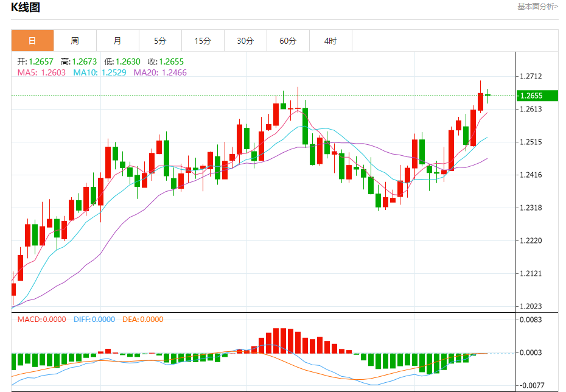The height and width of the screenshot is (392, 566).
Task: Click the 0.0083 MACD axis label
Action: tap(531, 320)
